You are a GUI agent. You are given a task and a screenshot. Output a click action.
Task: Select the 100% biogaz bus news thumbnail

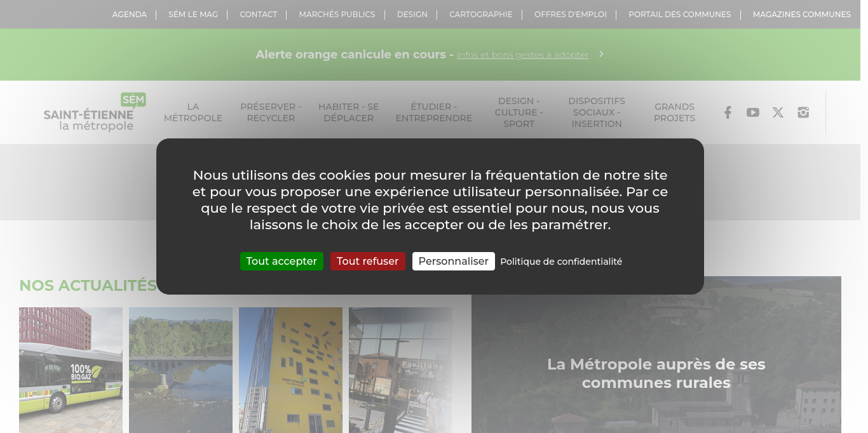pos(71,370)
